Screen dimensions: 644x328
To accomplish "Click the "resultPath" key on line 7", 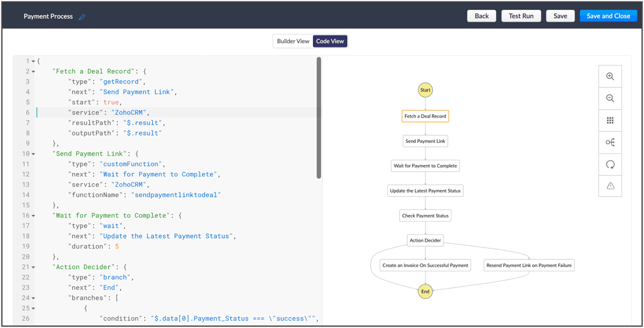I will click(x=91, y=123).
